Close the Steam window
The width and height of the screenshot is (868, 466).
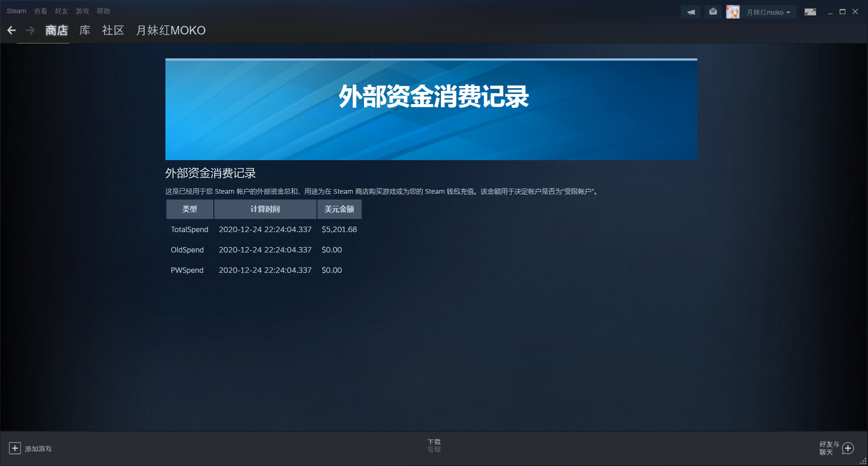click(855, 12)
